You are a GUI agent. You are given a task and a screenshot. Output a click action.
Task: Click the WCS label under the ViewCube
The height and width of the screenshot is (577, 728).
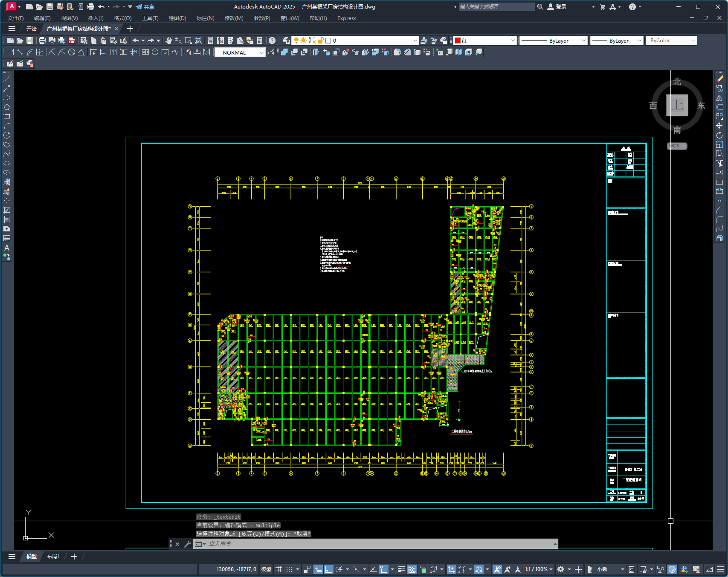click(677, 146)
